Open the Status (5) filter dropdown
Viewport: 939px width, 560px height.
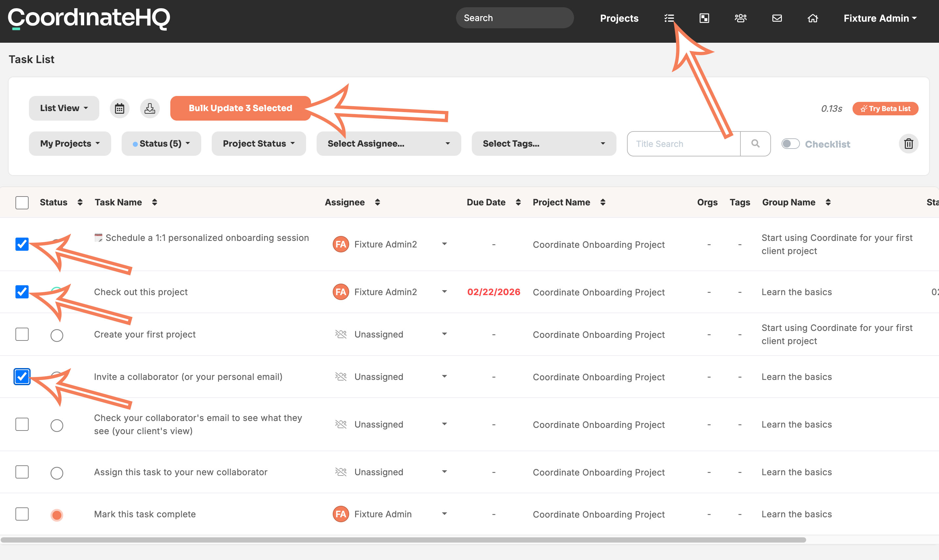pos(161,144)
